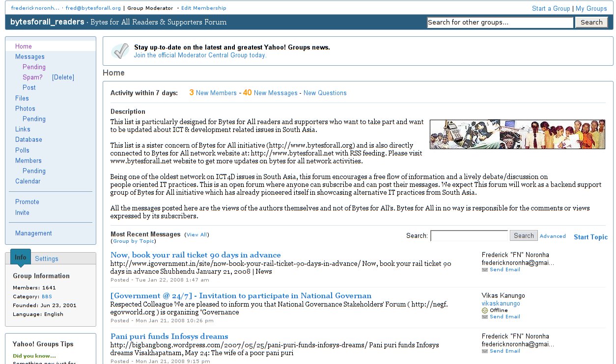Click the envelope icon in the Pani puri message row
Screen dimensions: 616x364
click(485, 351)
